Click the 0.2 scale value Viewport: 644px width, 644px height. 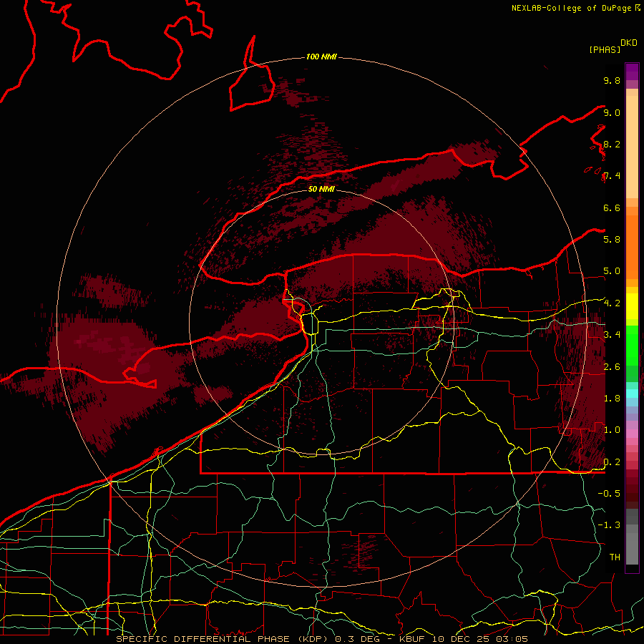[x=612, y=462]
